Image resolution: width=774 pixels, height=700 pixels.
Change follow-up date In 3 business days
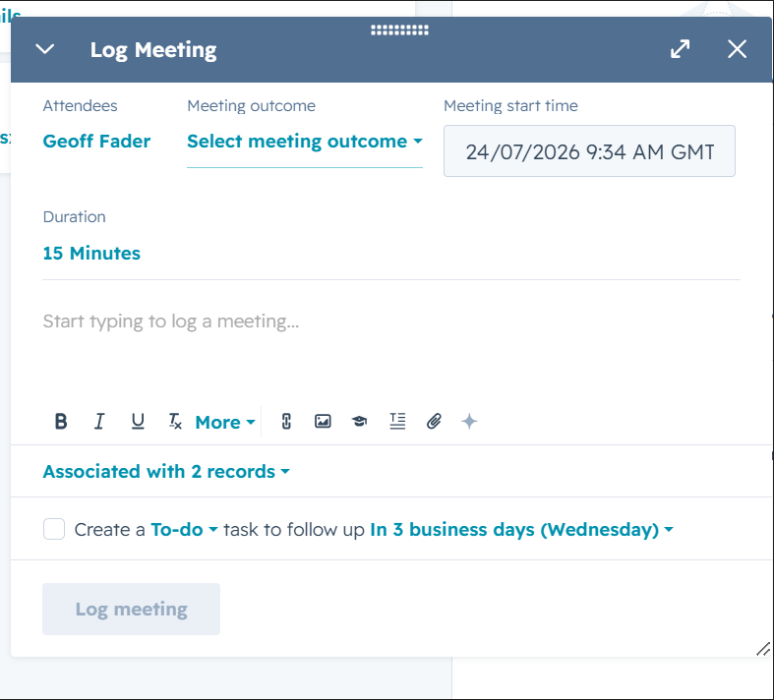point(522,529)
